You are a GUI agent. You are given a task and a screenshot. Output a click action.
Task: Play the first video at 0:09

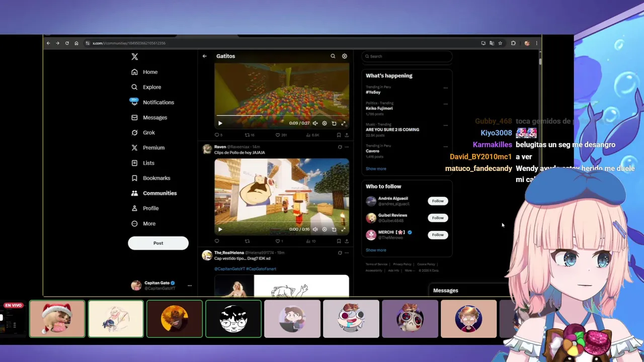220,123
